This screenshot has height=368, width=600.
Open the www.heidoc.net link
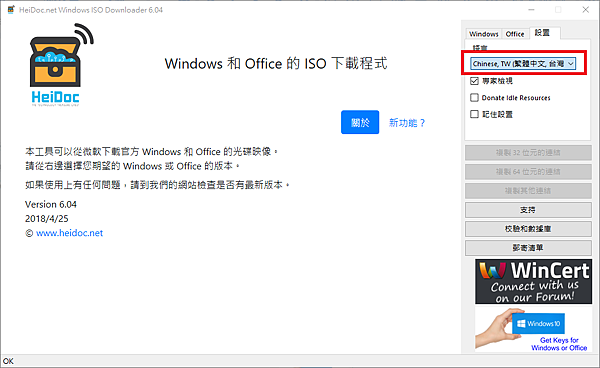click(69, 233)
